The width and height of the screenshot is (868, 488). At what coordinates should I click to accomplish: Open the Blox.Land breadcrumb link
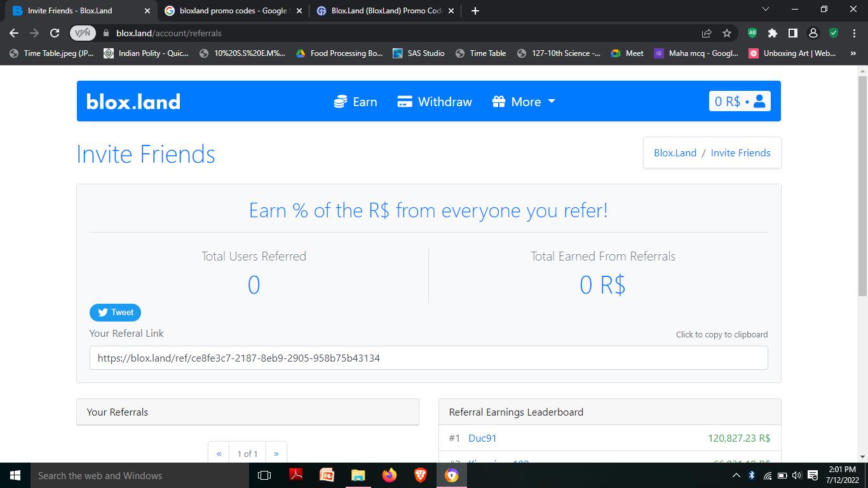click(x=675, y=152)
